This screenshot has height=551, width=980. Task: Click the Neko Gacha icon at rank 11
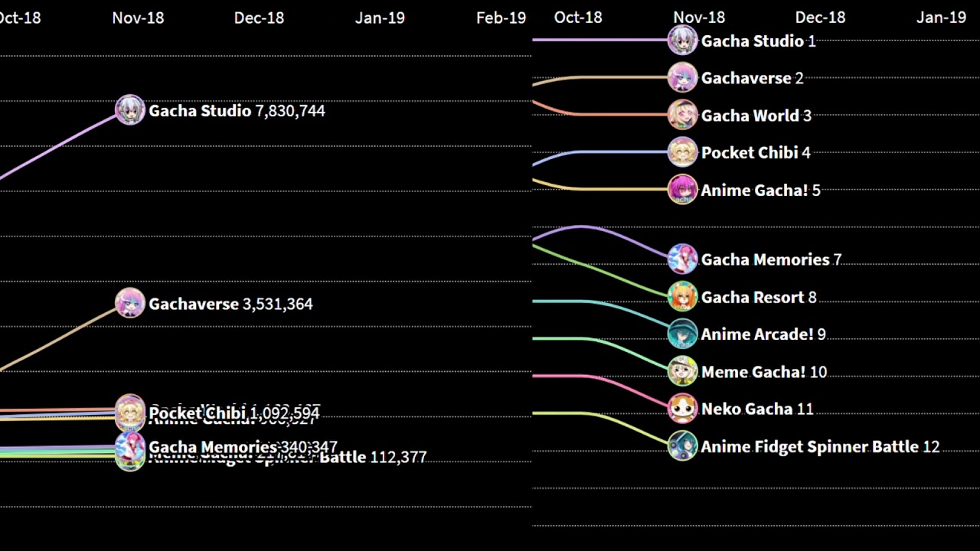click(682, 409)
